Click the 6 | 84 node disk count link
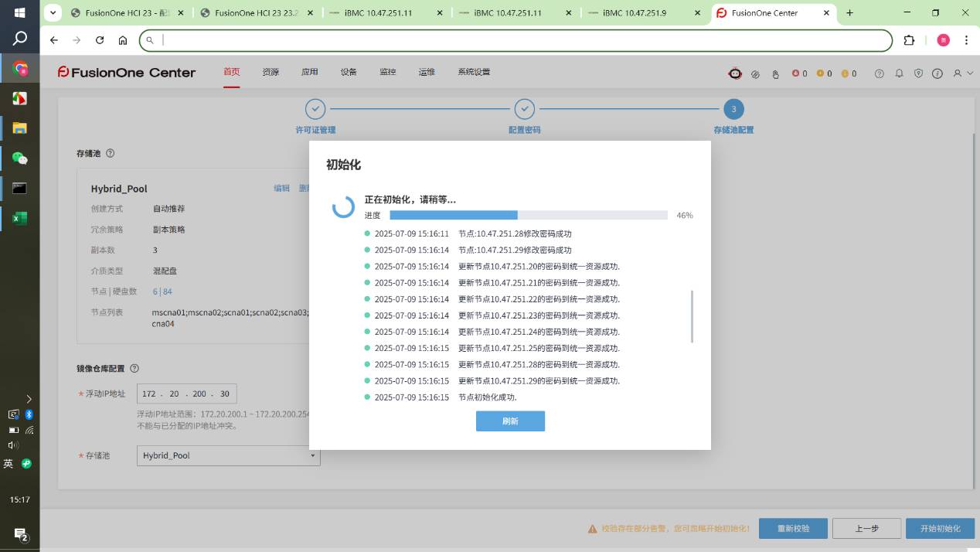The image size is (980, 552). [162, 291]
